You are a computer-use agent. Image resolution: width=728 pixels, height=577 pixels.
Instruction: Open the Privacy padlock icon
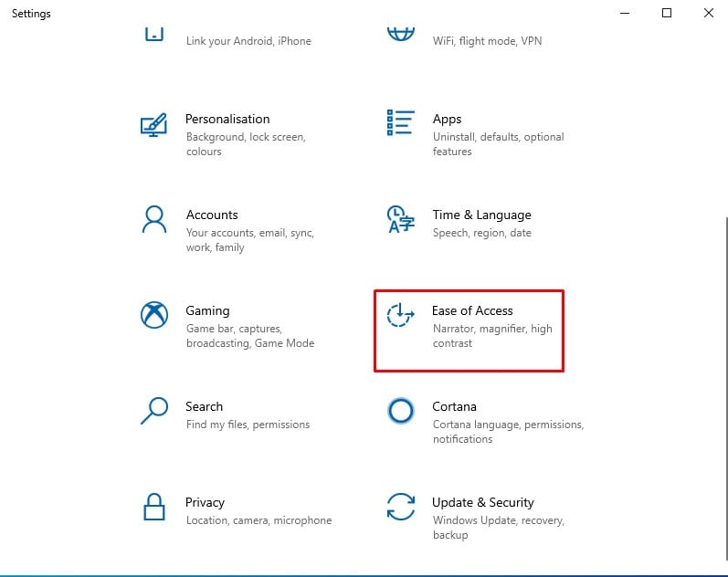click(154, 507)
